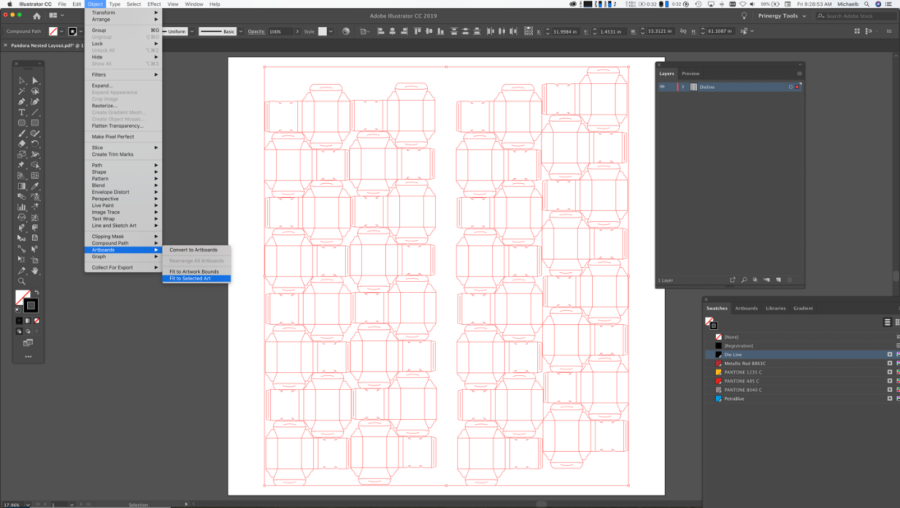
Task: Choose Fit to Selected Art
Action: point(190,278)
